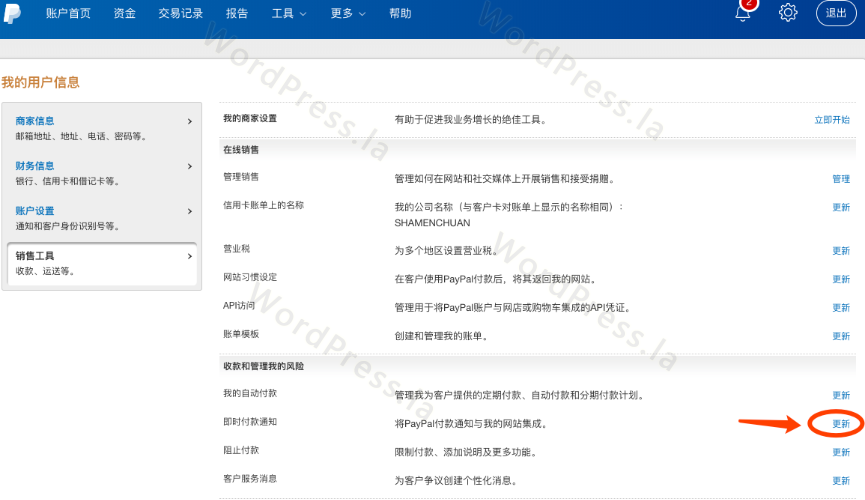Viewport: 865px width, 500px height.
Task: Click the 在线销售 section header
Action: [241, 150]
